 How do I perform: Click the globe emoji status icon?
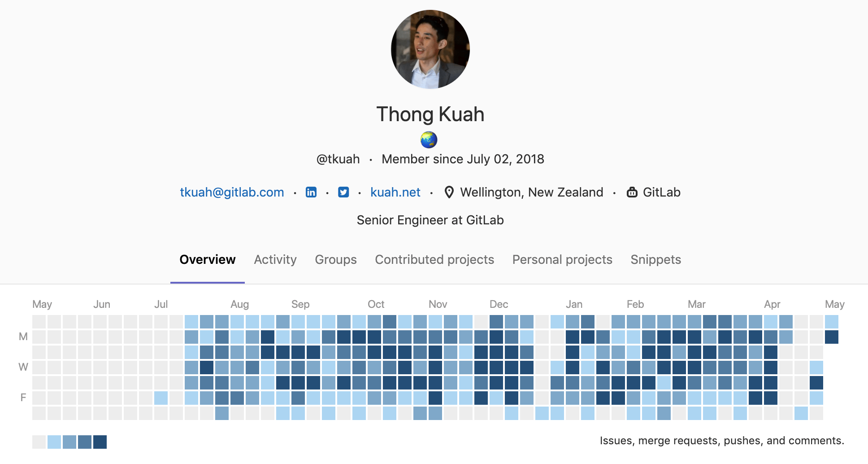(x=429, y=140)
